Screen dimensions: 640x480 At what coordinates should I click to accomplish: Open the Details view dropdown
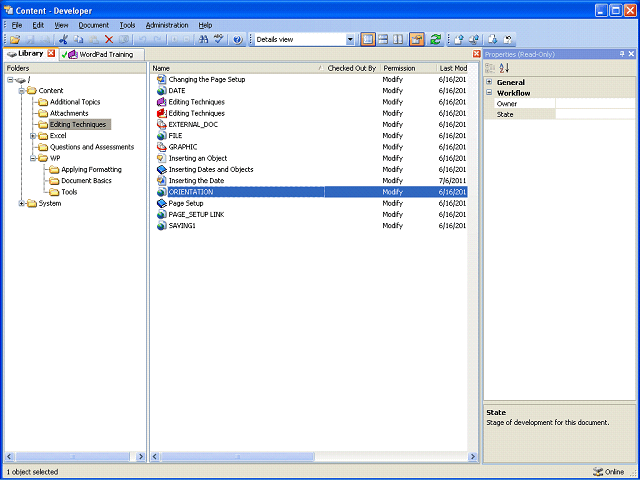pyautogui.click(x=350, y=40)
